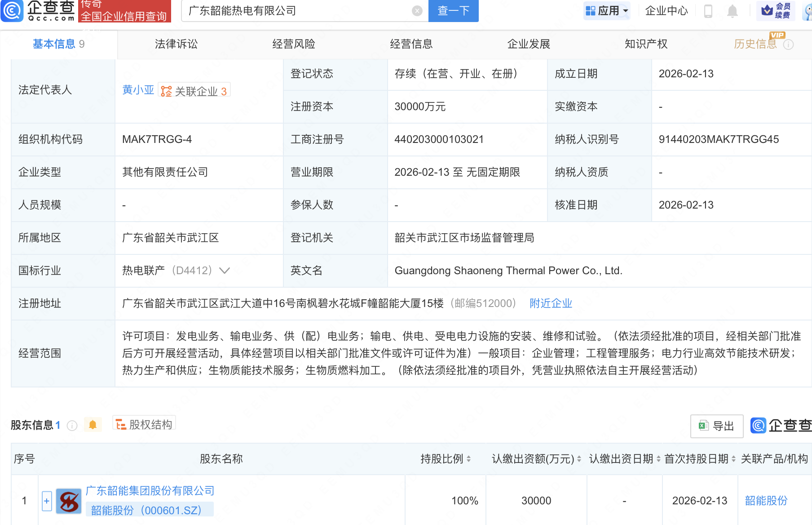
Task: Open the 附近企业 nearby companies link
Action: pos(551,303)
